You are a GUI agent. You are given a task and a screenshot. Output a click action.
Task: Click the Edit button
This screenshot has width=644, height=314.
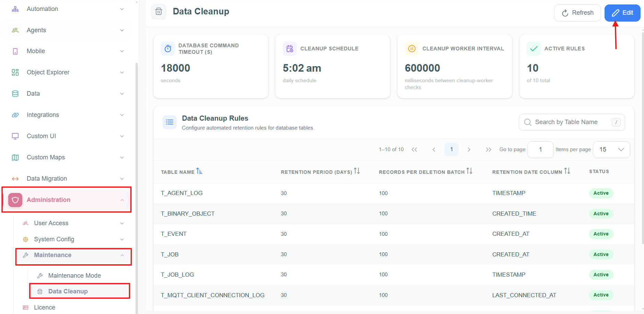pyautogui.click(x=622, y=13)
